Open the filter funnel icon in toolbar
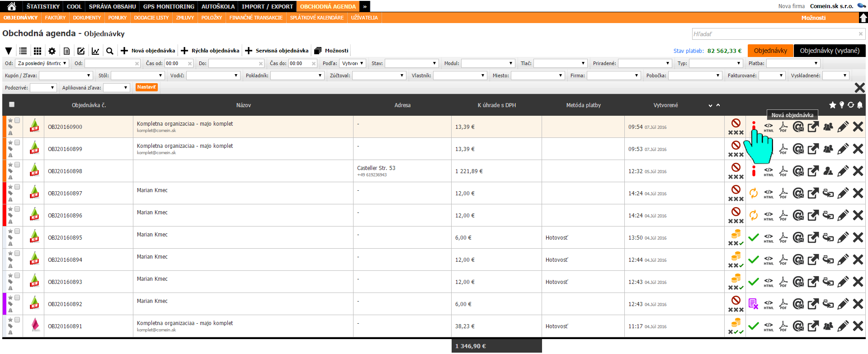868x354 pixels. [9, 51]
